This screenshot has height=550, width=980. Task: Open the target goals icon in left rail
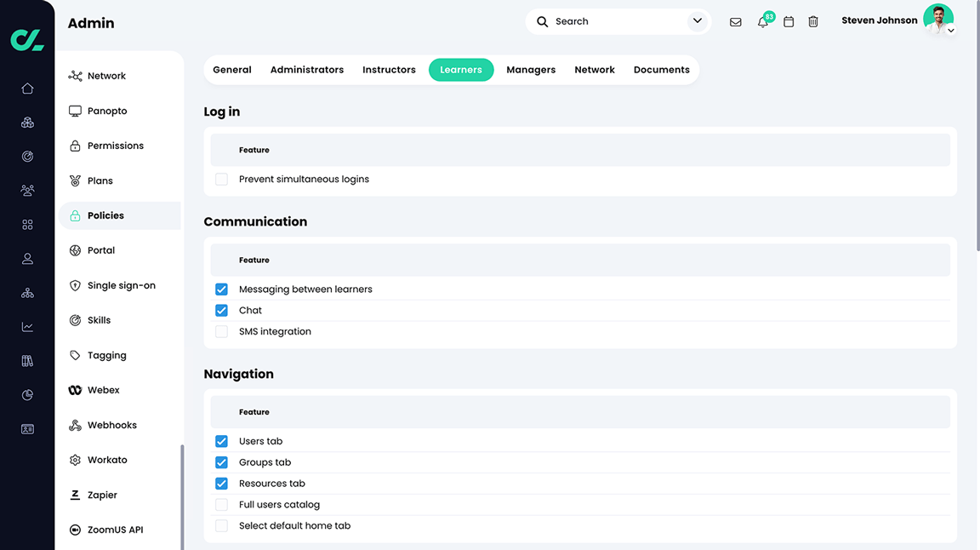(27, 157)
